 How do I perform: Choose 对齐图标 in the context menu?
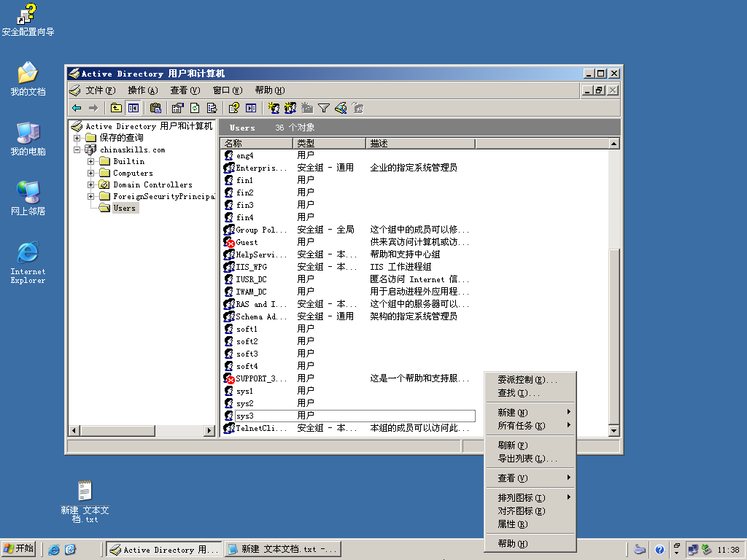[530, 511]
